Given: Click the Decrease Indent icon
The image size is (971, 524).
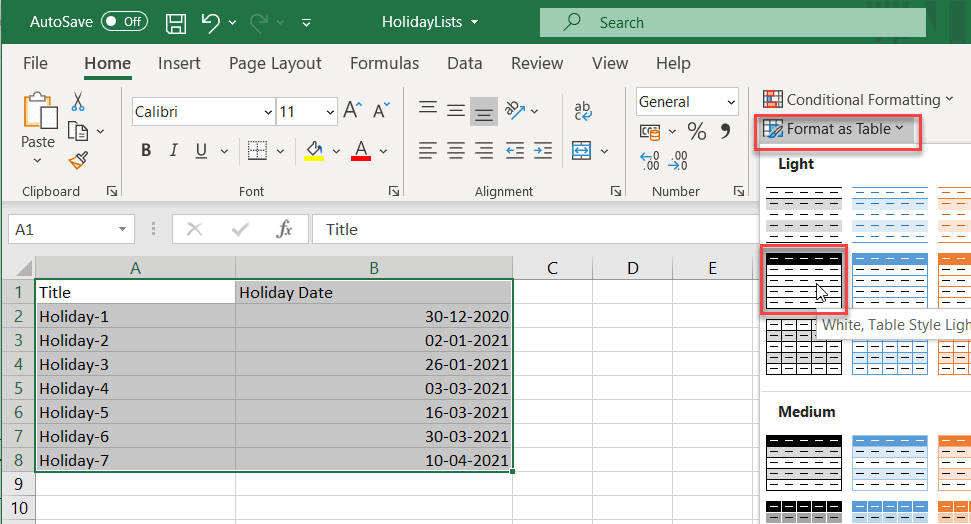Looking at the screenshot, I should point(515,151).
